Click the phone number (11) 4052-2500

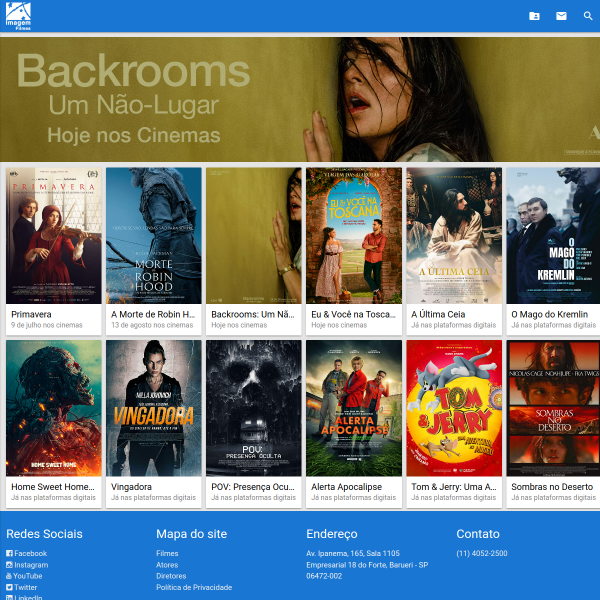point(482,553)
